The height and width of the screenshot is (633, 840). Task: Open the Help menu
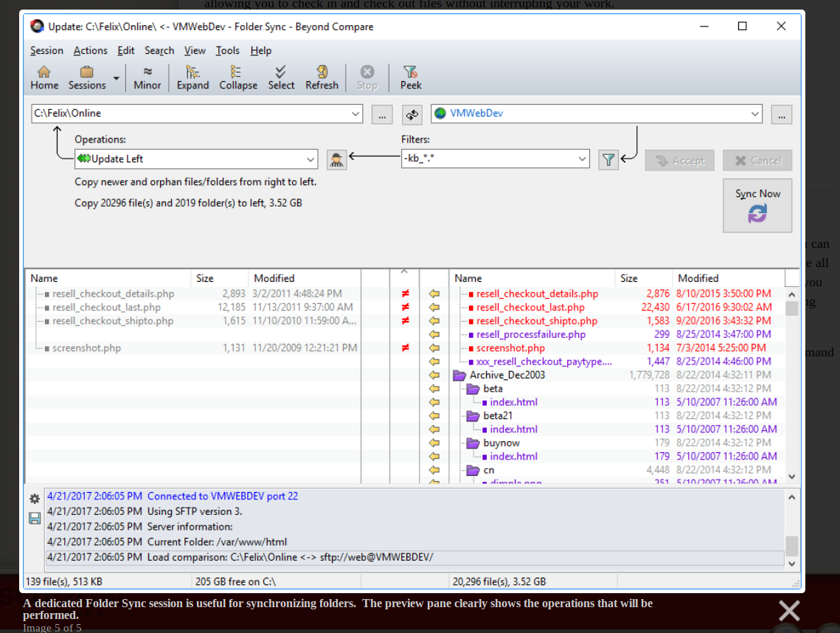[x=261, y=50]
